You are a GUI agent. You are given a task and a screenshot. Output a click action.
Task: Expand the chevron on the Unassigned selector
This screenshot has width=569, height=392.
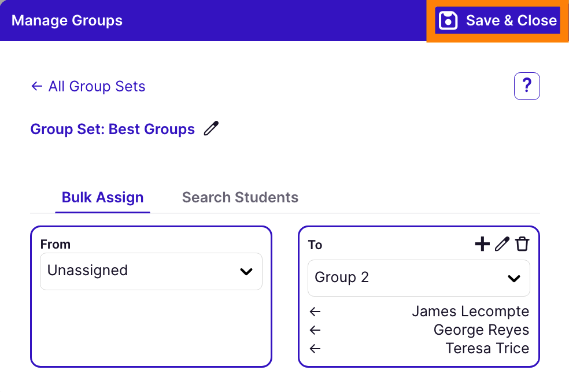(x=246, y=271)
